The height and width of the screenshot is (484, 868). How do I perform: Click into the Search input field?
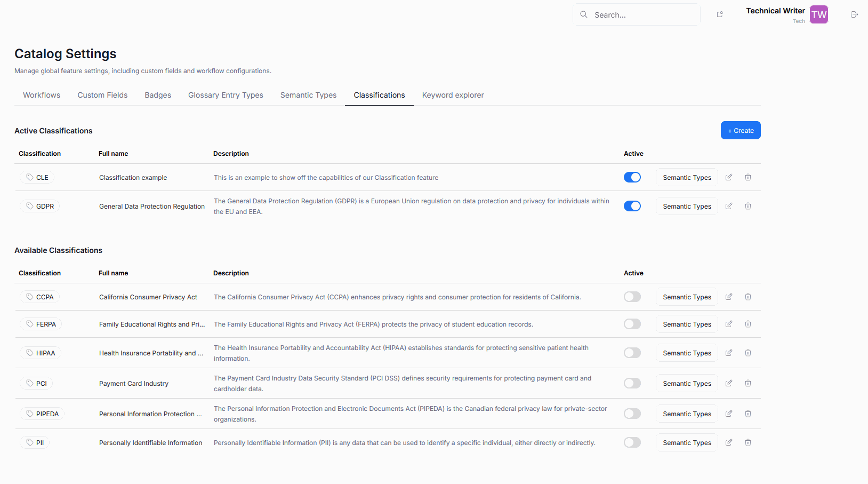pos(642,15)
